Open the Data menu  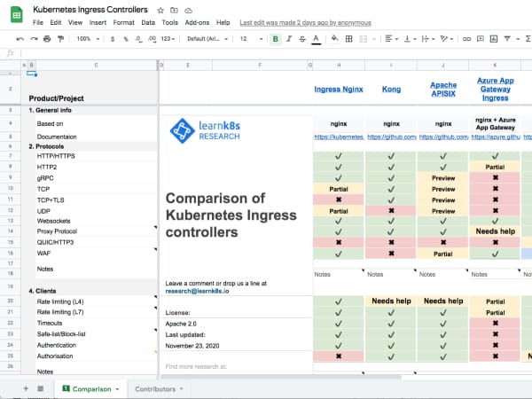point(148,22)
